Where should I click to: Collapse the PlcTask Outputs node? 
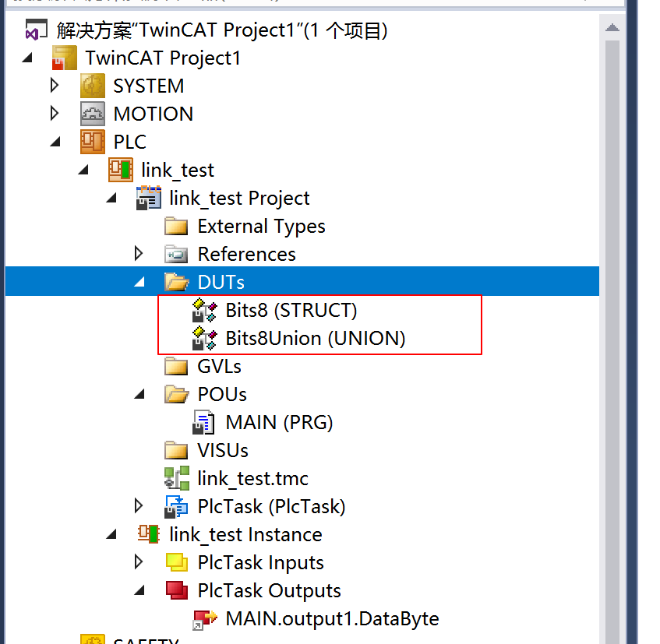click(139, 590)
